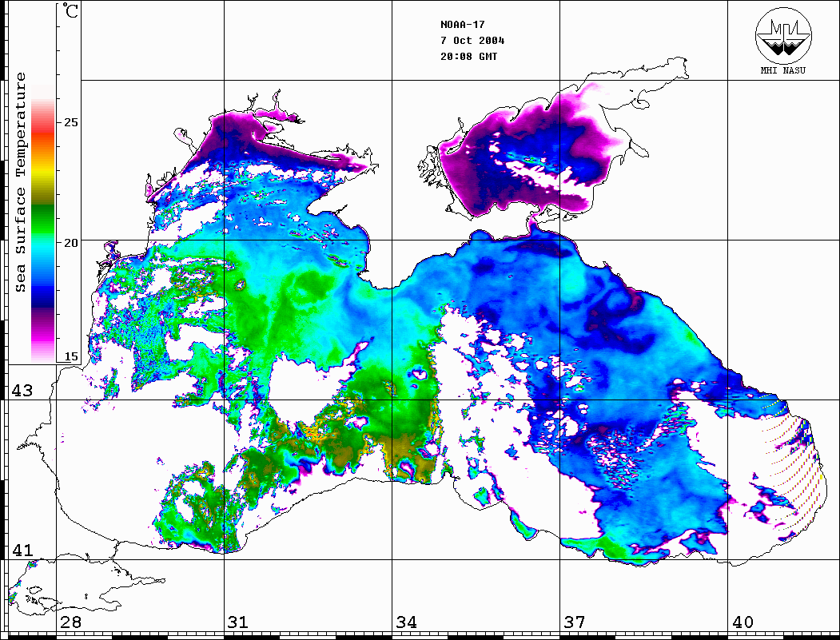Pick the dark blue band of the color scale
The image size is (840, 640).
point(42,296)
